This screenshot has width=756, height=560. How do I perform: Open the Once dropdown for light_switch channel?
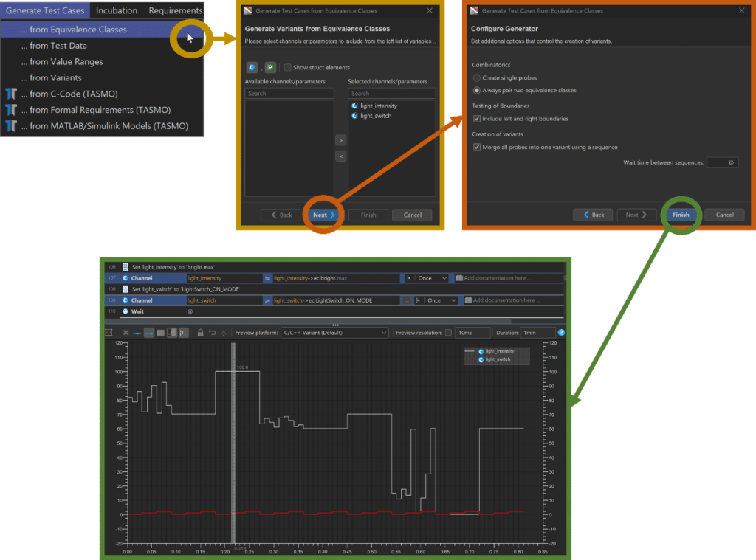[441, 300]
